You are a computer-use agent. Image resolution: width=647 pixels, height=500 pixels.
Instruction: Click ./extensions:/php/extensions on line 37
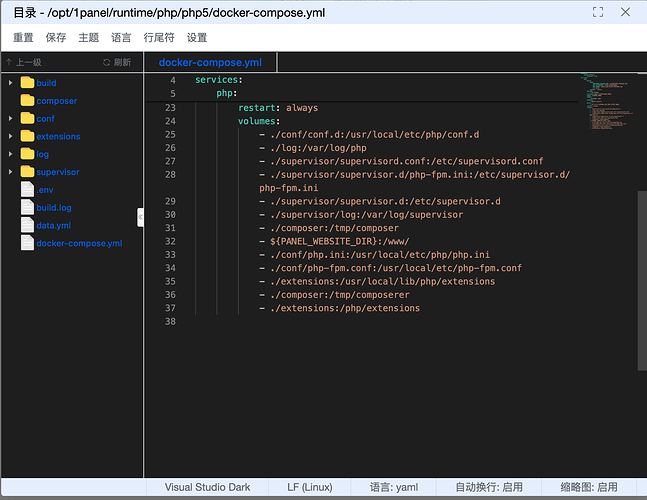click(x=345, y=308)
